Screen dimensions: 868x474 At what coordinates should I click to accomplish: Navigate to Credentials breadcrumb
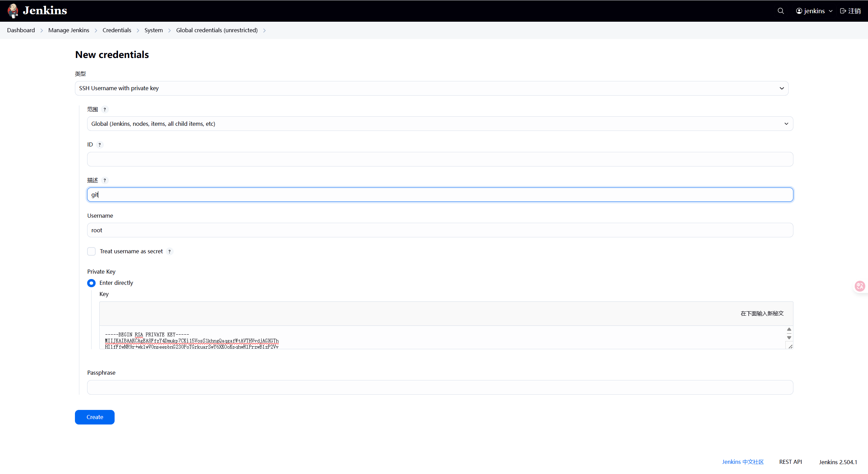(117, 30)
